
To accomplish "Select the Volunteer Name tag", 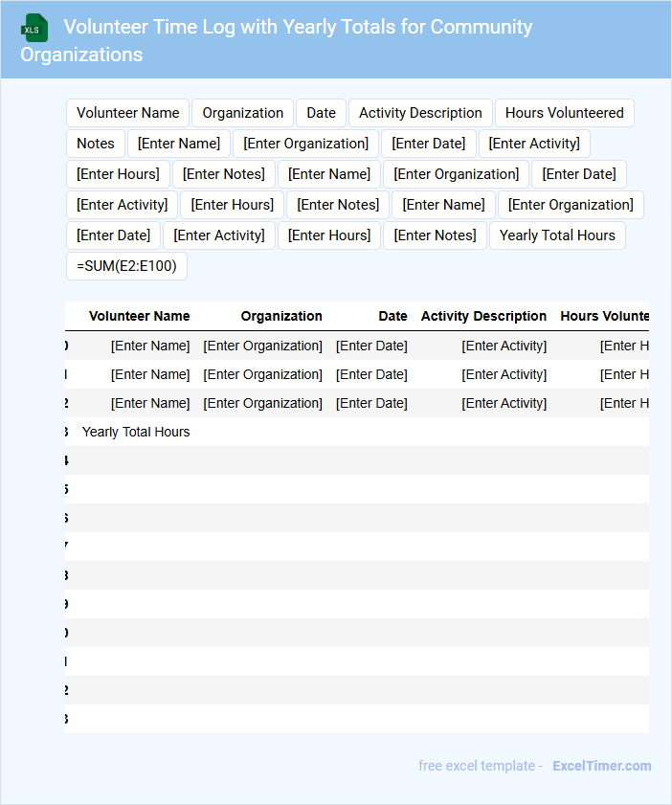I will [x=127, y=113].
